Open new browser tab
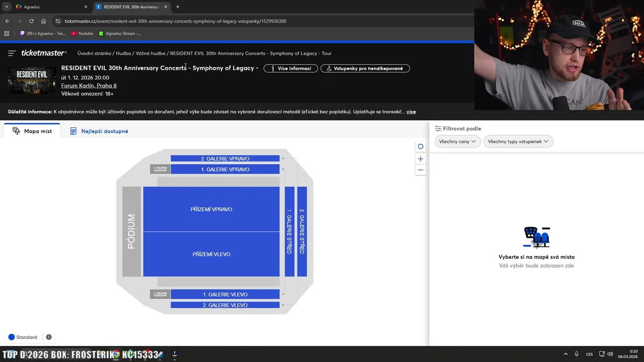The height and width of the screenshot is (362, 644). (178, 7)
